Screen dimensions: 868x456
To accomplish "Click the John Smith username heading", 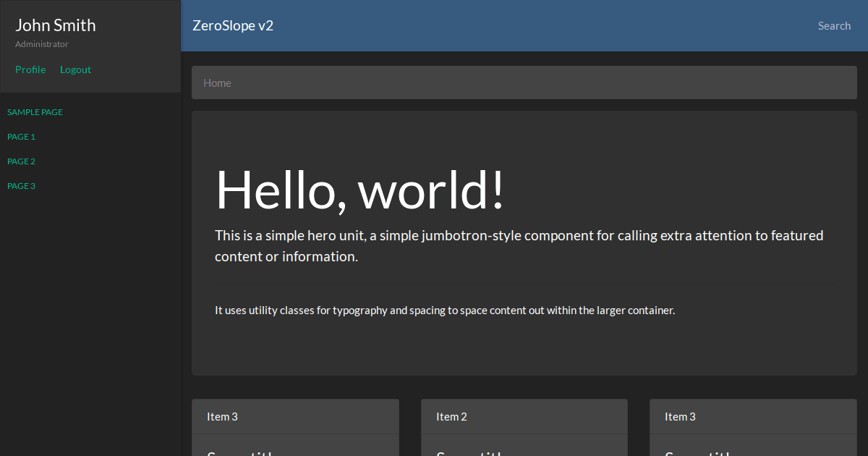I will point(55,25).
